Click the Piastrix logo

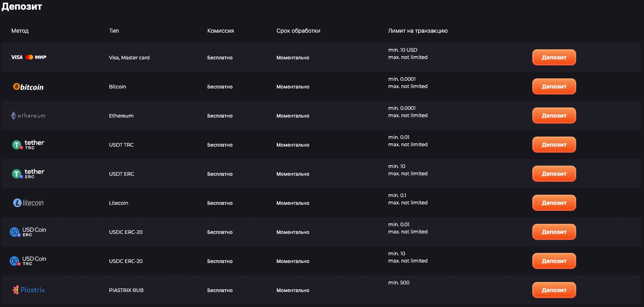[x=29, y=290]
